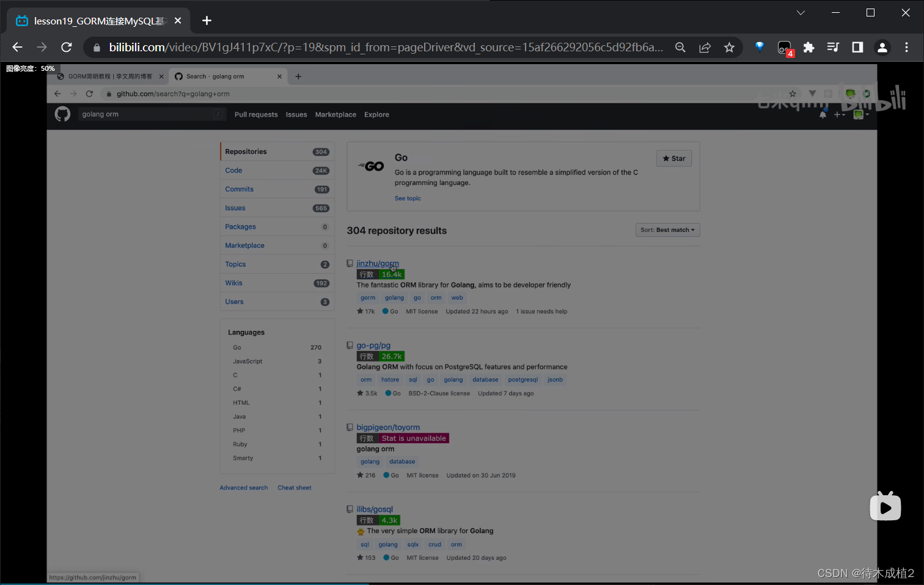Viewport: 924px width, 585px height.
Task: Open Chrome three-dot menu
Action: (906, 47)
